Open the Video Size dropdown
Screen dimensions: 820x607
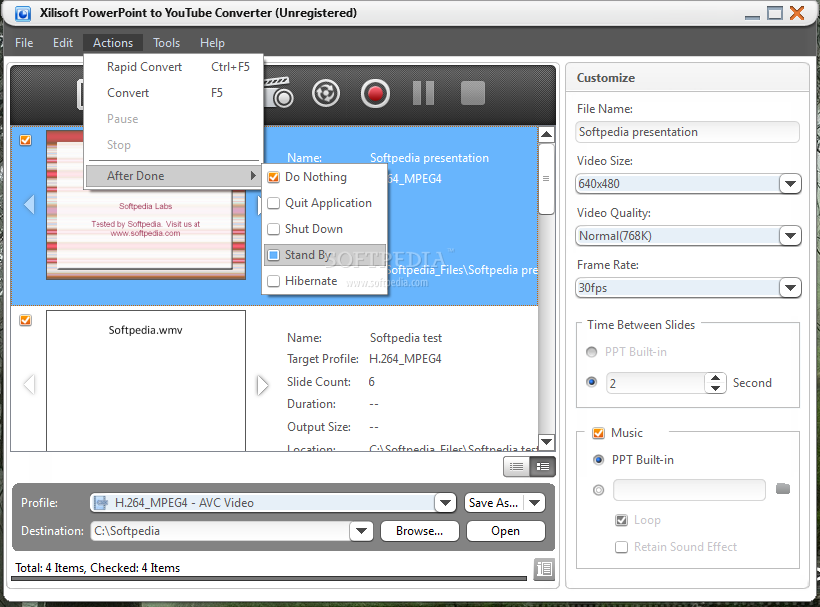point(790,184)
